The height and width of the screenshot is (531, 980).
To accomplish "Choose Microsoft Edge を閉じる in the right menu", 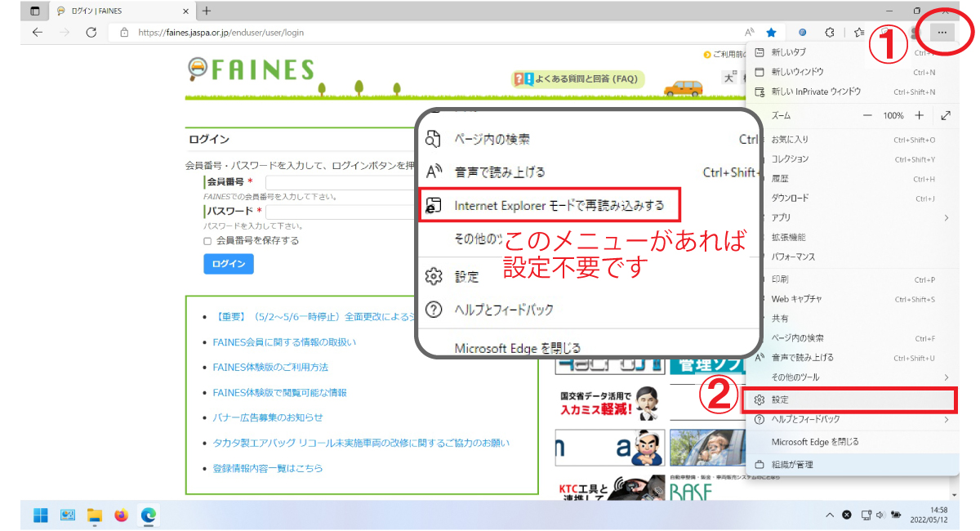I will pos(853,442).
